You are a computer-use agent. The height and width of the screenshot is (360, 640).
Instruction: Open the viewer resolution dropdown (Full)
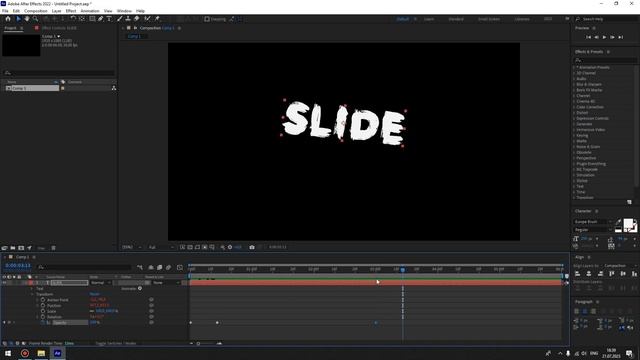click(161, 247)
